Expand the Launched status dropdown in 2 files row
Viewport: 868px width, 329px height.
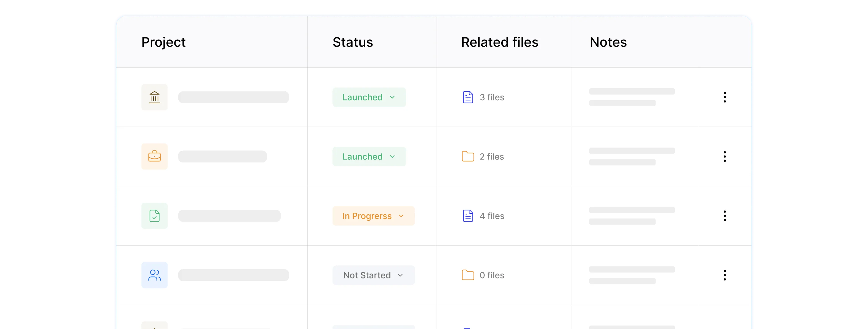click(369, 156)
